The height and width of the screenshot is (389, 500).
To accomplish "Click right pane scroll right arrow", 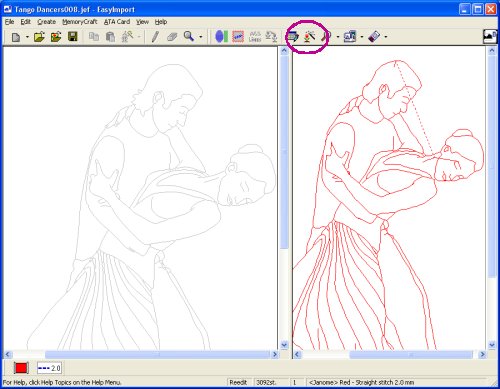I will (x=482, y=355).
